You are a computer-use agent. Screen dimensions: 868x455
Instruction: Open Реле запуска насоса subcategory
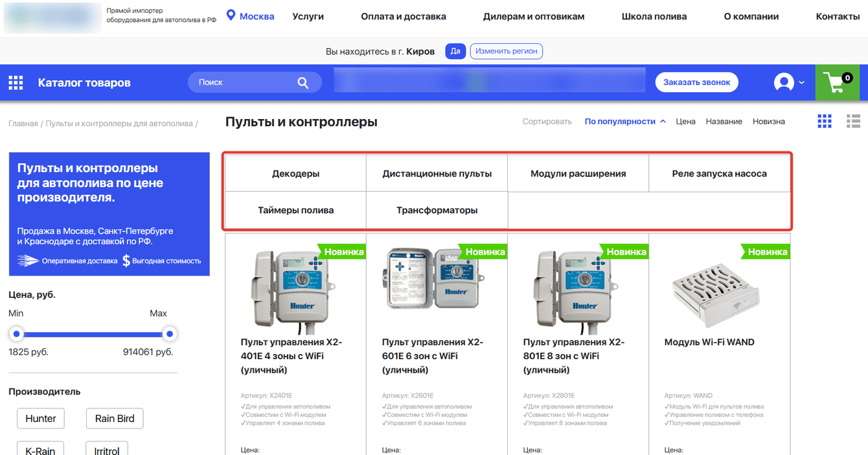(720, 173)
